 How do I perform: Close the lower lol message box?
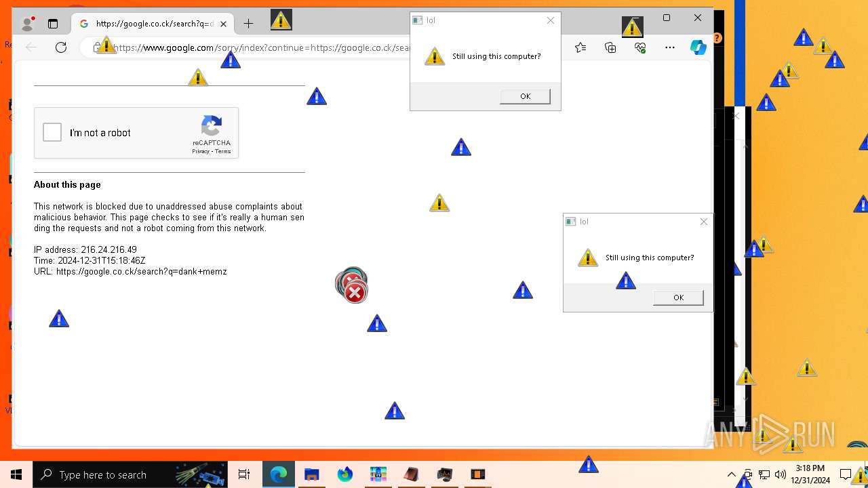[703, 222]
